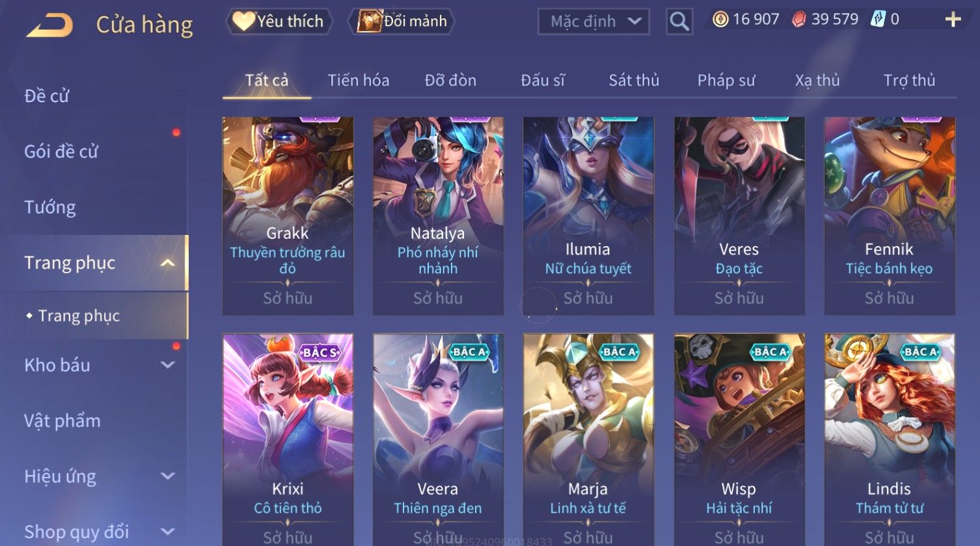980x546 pixels.
Task: Select the Grakk Thuyền trưởng râu đỏ skin
Action: 288,216
